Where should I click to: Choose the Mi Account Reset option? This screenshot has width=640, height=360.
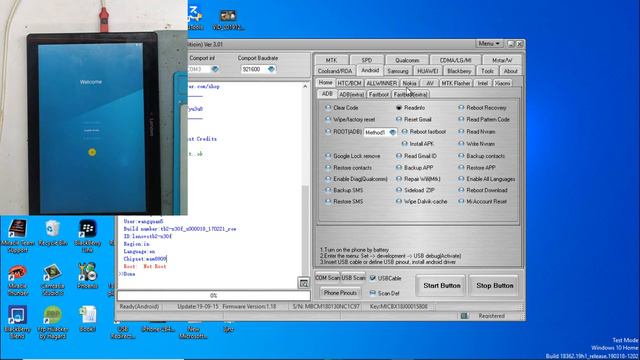click(x=482, y=202)
